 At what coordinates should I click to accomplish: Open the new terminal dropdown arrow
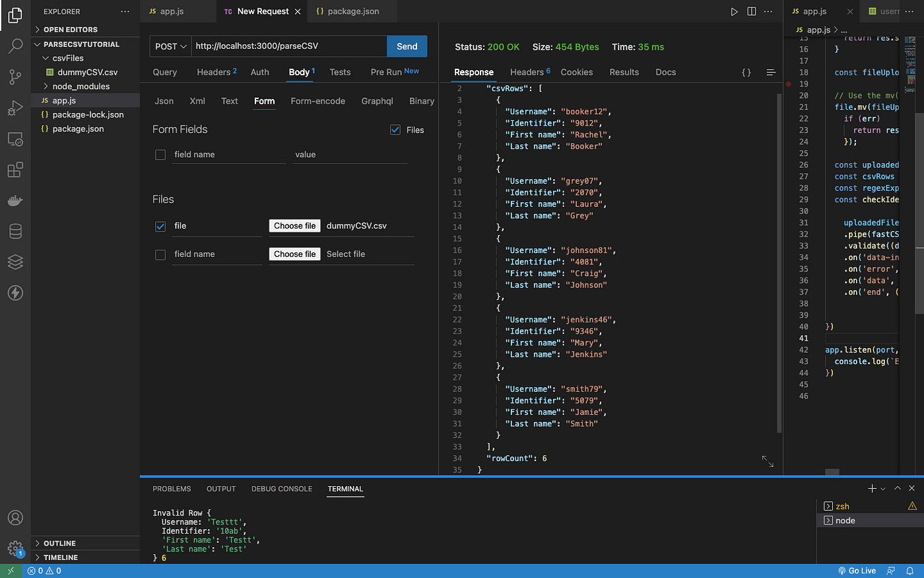[883, 489]
